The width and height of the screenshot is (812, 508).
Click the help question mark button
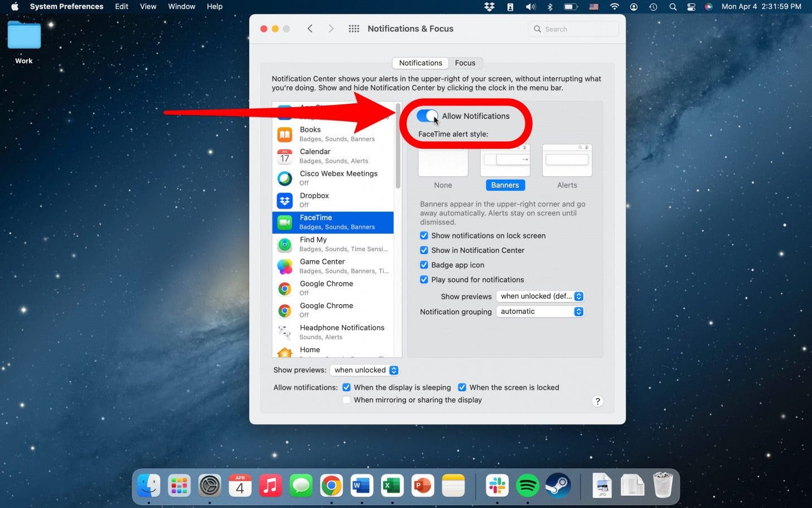point(597,401)
